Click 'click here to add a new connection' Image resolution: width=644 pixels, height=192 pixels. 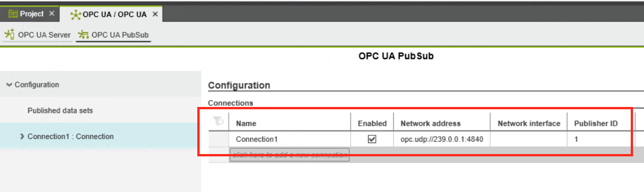[290, 155]
